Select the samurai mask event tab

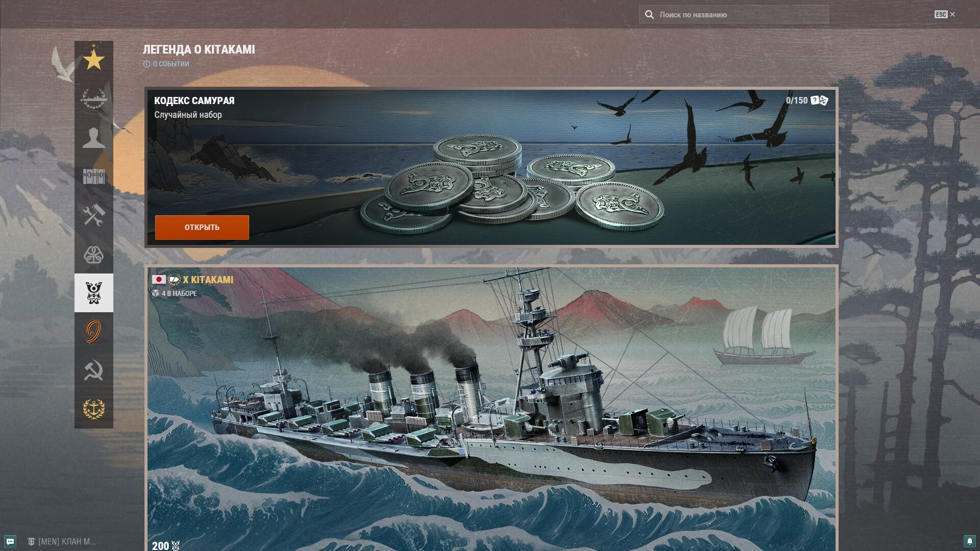[94, 293]
